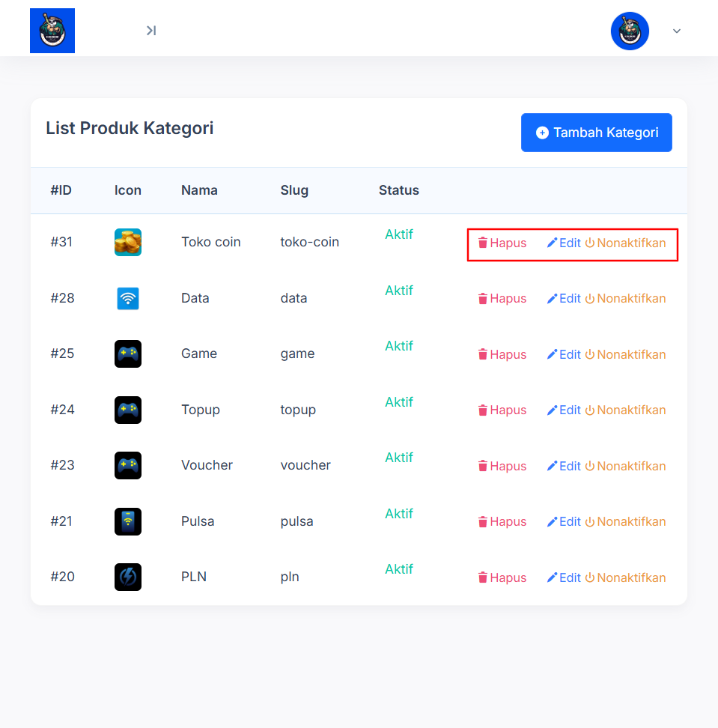The width and height of the screenshot is (718, 728).
Task: Click the #ID column header
Action: (61, 190)
